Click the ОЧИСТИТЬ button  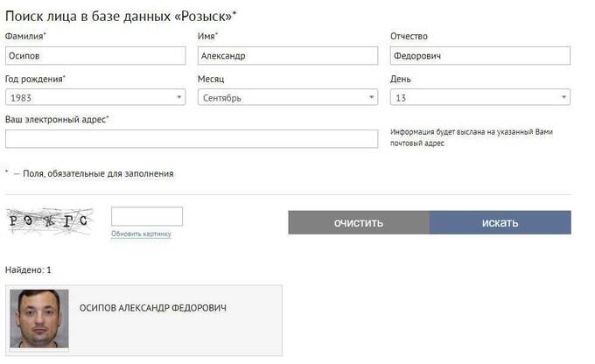[x=359, y=222]
